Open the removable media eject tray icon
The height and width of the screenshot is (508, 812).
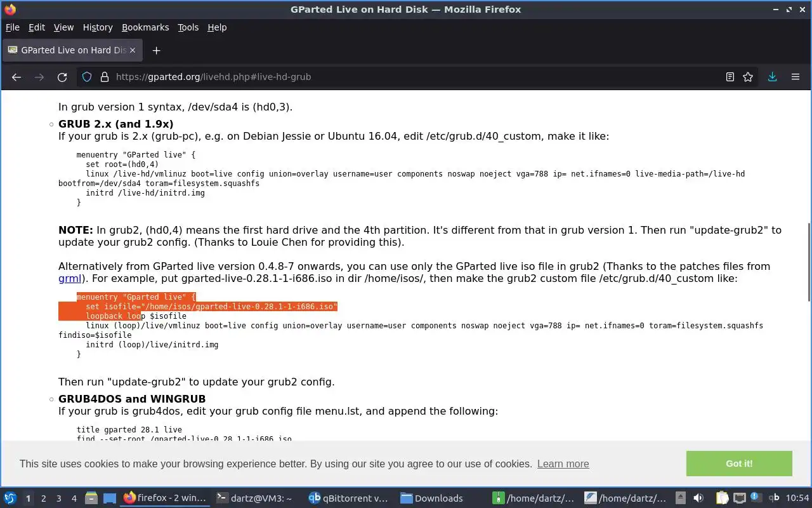[x=681, y=498]
